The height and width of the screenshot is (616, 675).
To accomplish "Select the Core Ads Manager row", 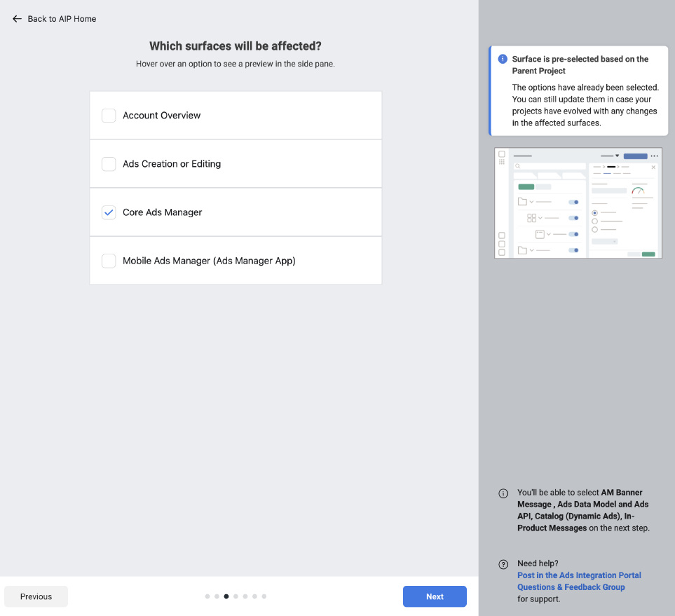I will coord(236,212).
